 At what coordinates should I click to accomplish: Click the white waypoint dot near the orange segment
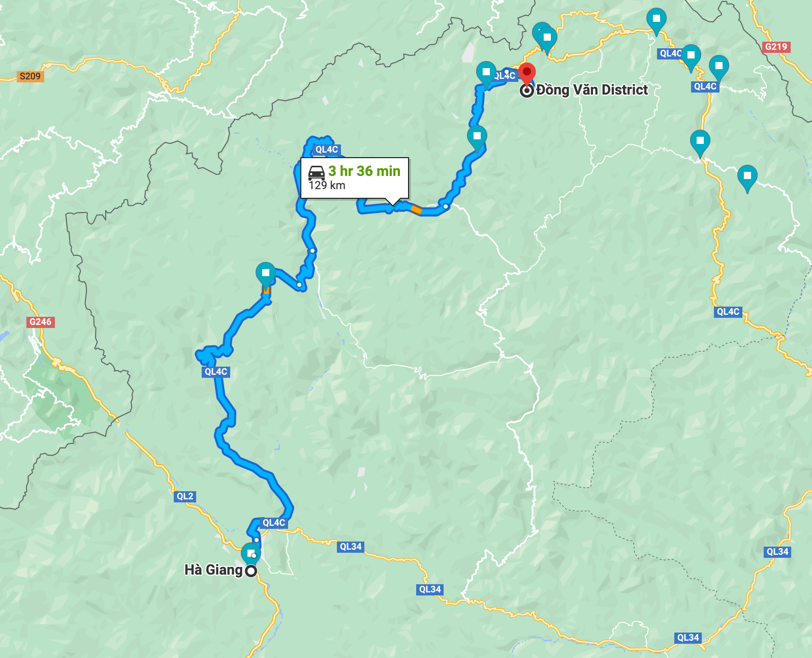click(446, 206)
